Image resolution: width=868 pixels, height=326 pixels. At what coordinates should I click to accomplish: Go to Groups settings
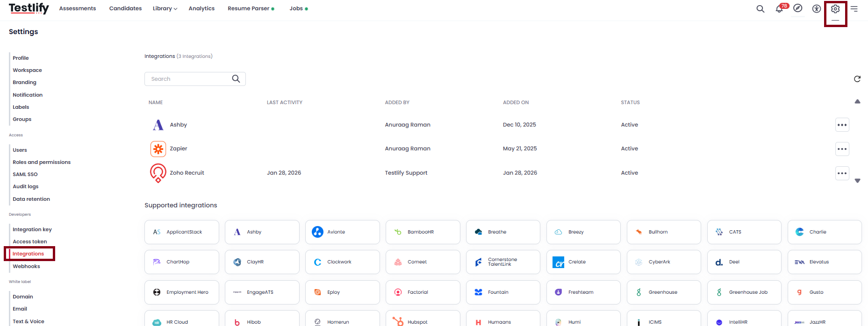[x=22, y=119]
